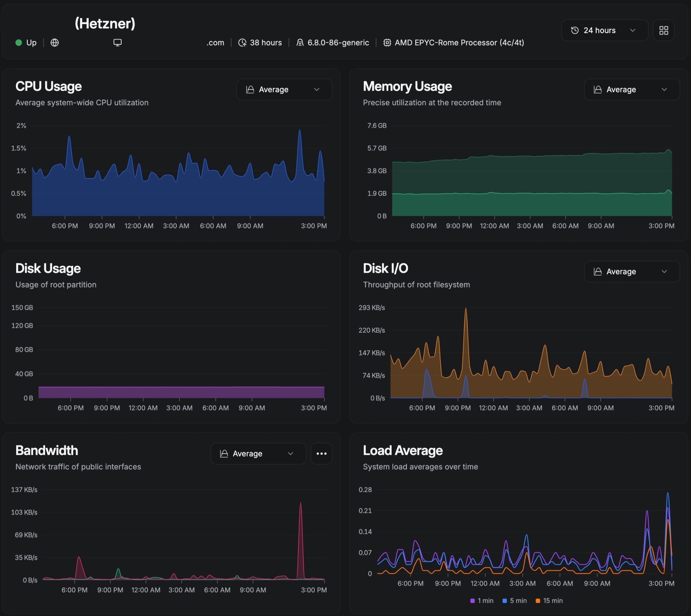
Task: Click chevron in 24 hours selector
Action: point(632,30)
